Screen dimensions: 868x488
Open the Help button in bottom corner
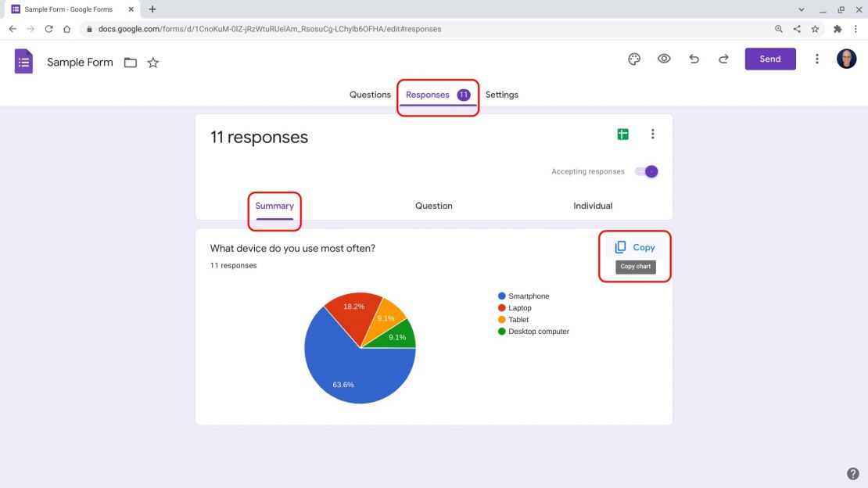pyautogui.click(x=853, y=472)
